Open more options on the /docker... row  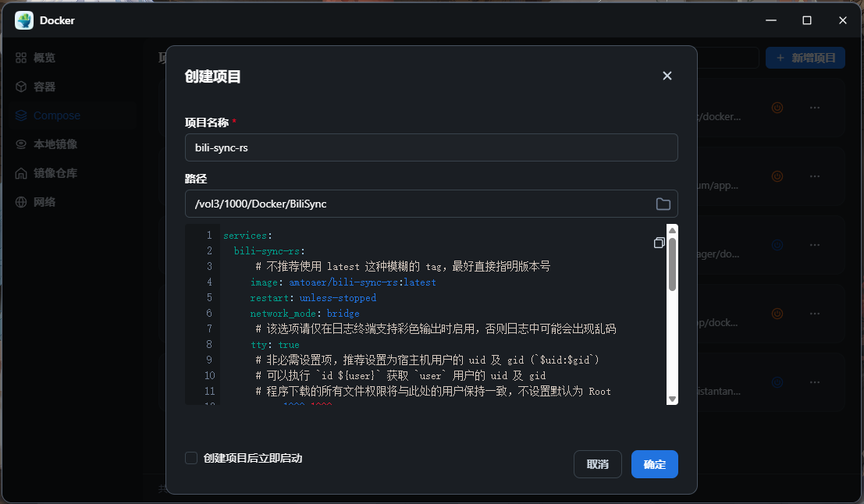coord(815,108)
